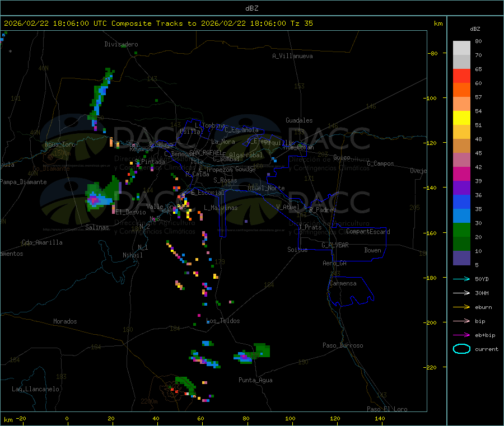Click the cyan 50YD arrow in legend
The image size is (504, 426).
coord(461,279)
